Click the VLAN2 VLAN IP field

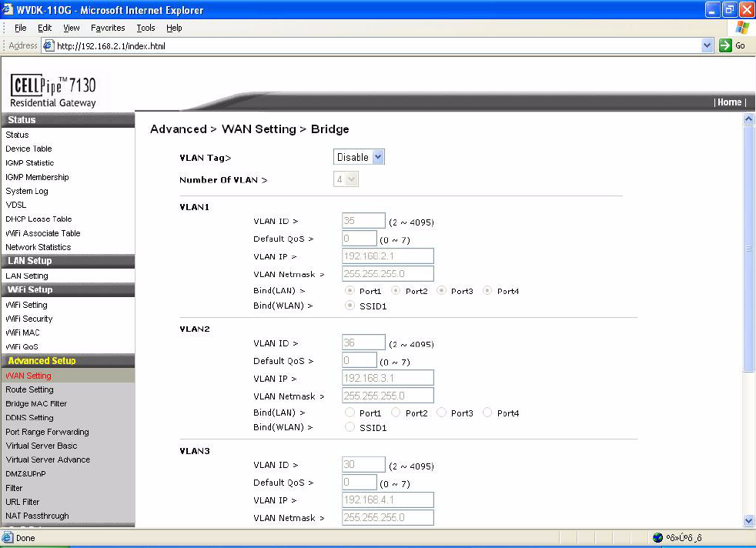388,378
